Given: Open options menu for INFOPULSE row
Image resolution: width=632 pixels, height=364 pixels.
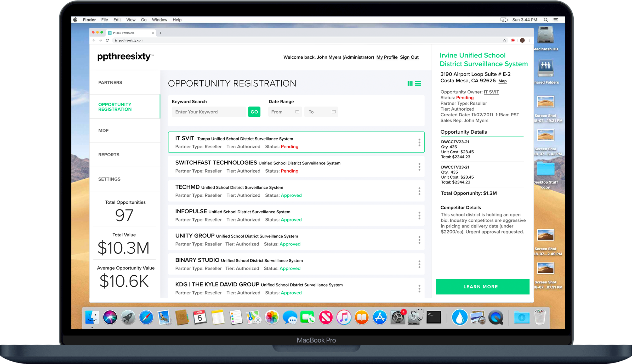Looking at the screenshot, I should point(419,215).
